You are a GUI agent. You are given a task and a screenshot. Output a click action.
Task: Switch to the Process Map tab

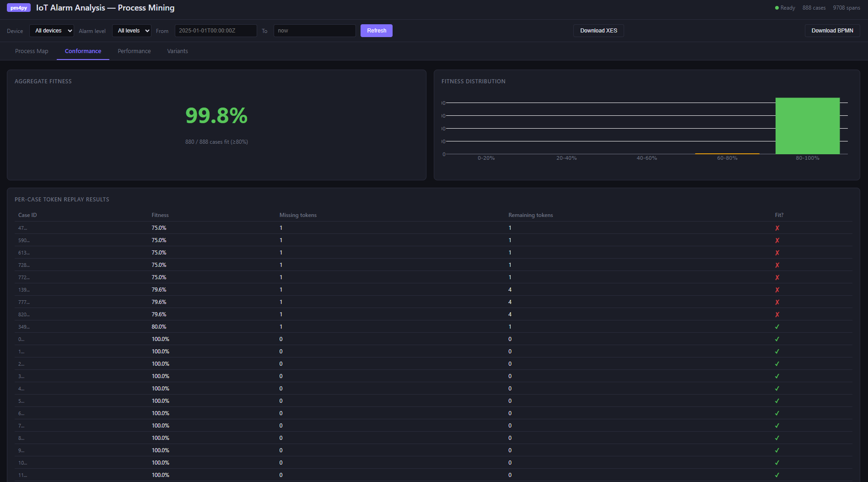coord(32,51)
